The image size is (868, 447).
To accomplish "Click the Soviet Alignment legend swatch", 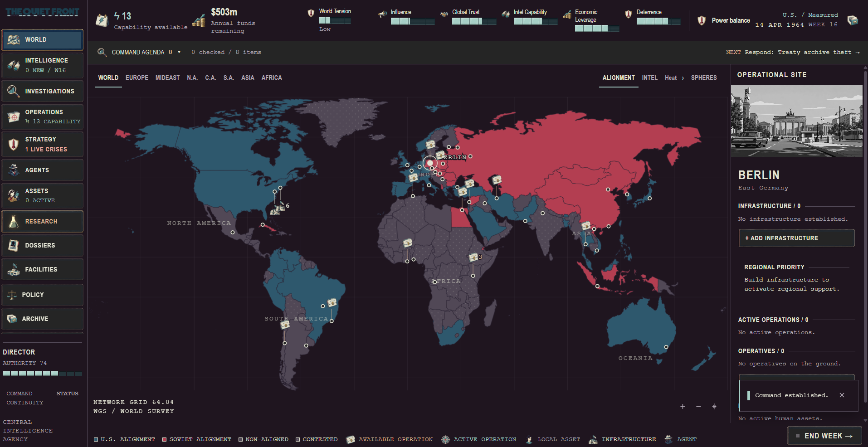I will point(165,439).
